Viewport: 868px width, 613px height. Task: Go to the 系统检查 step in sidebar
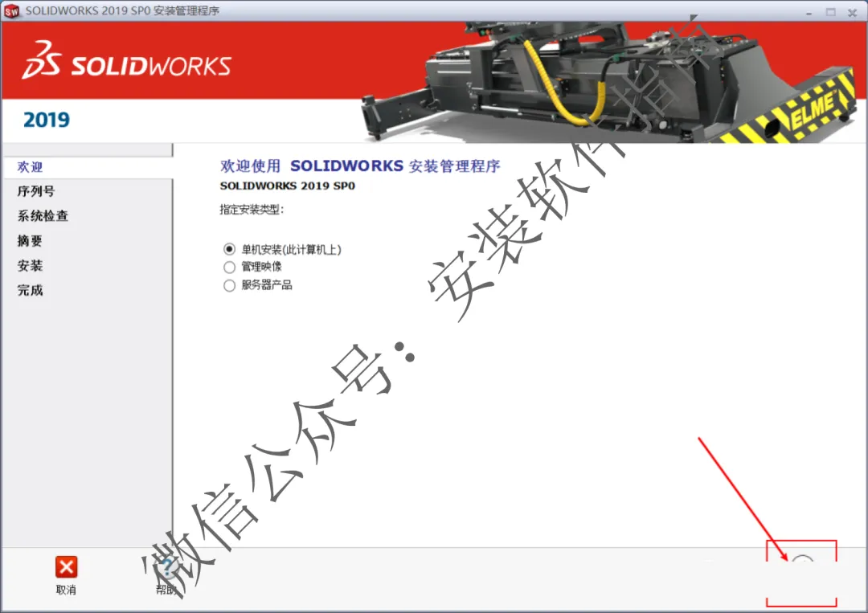(x=43, y=216)
